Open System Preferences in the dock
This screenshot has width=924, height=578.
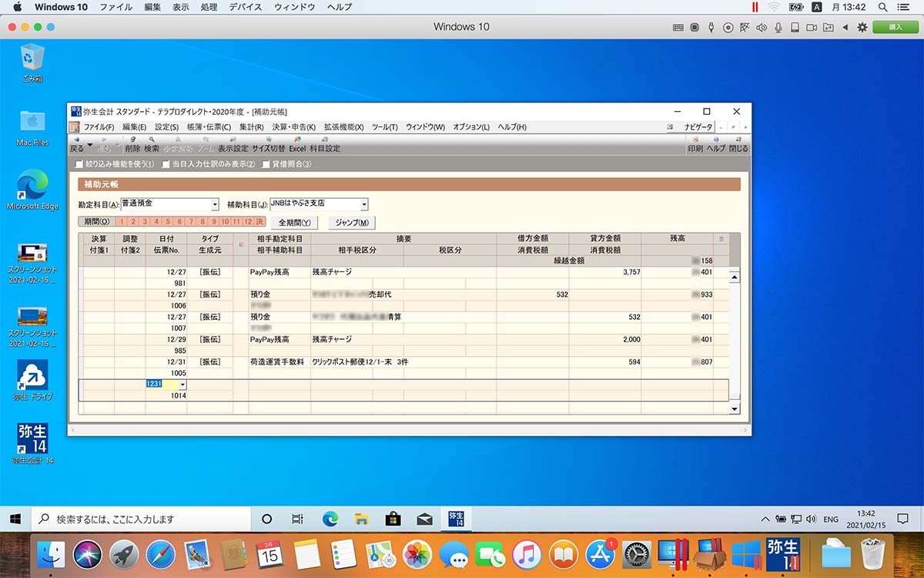[x=636, y=554]
